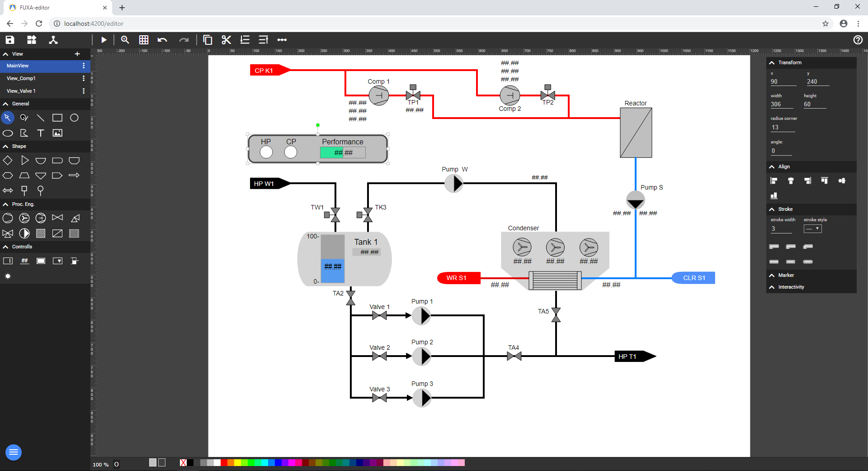Select the circle drawing tool

[x=74, y=118]
